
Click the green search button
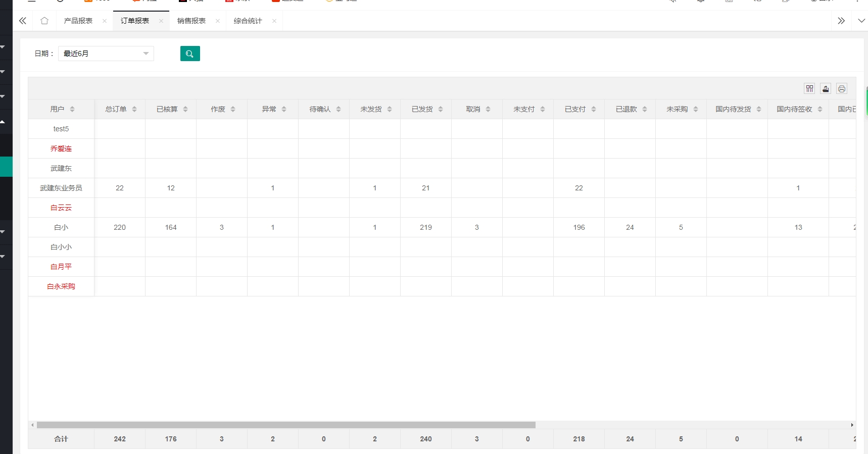[190, 54]
